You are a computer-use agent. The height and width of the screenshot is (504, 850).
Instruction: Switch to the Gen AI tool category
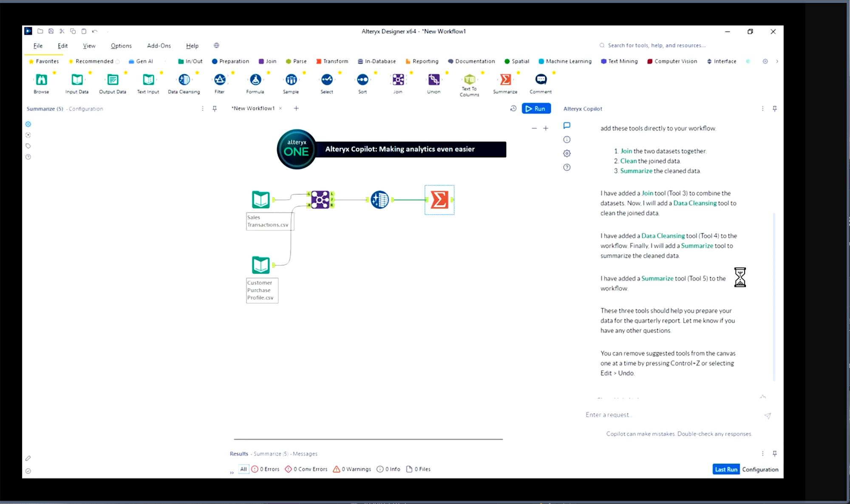click(x=141, y=61)
